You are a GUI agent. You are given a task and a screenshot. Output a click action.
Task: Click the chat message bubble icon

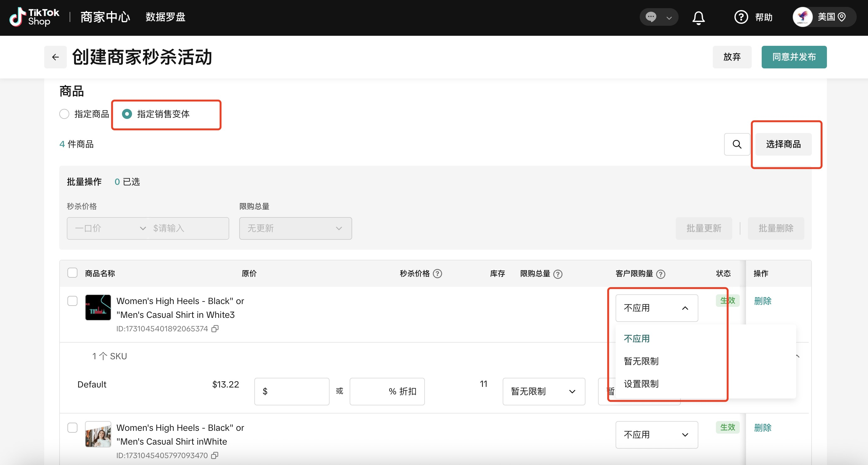point(651,17)
